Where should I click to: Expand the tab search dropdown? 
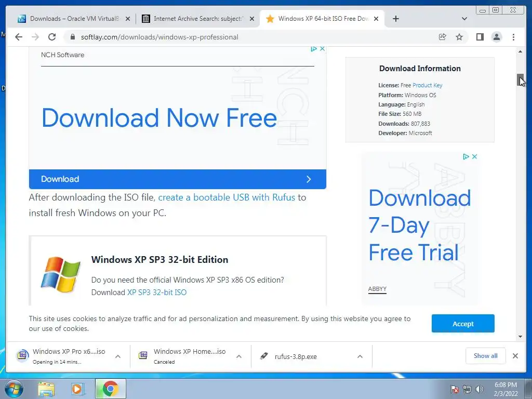(x=464, y=19)
